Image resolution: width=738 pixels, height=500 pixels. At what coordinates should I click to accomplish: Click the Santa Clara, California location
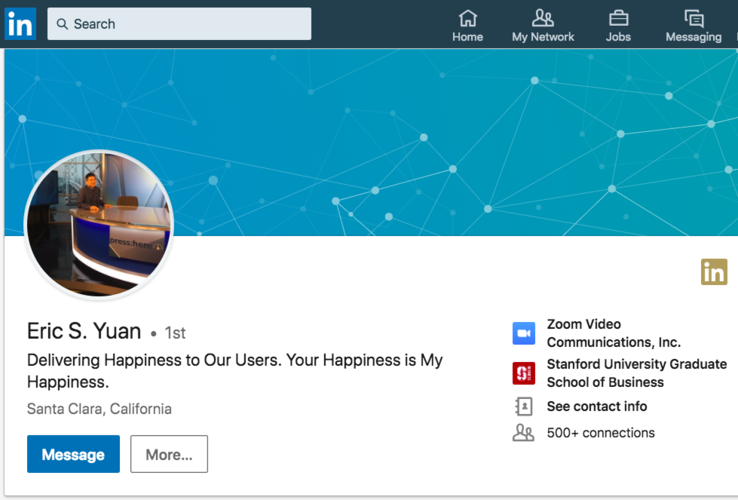pyautogui.click(x=99, y=409)
